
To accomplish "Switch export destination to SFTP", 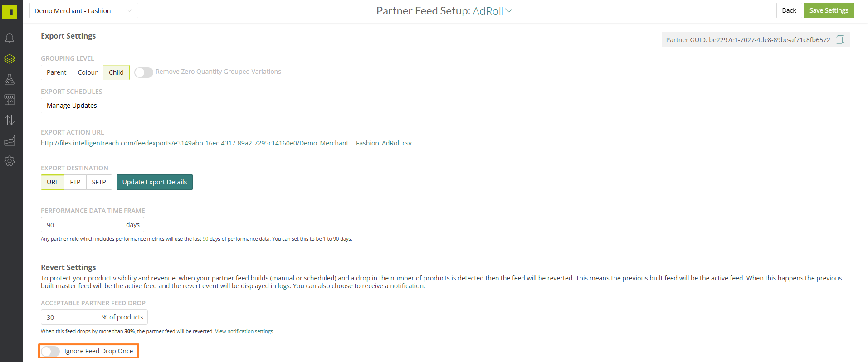I will pos(99,182).
